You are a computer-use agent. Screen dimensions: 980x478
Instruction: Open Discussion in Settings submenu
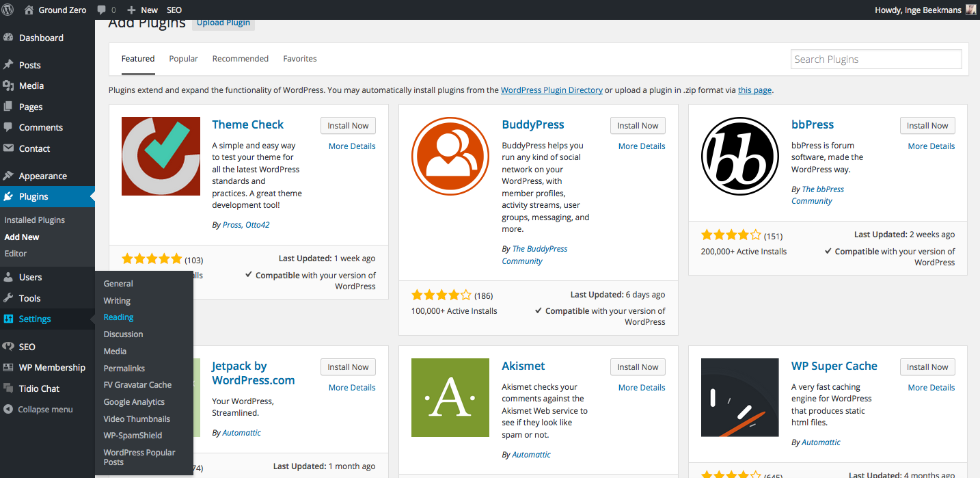[123, 334]
